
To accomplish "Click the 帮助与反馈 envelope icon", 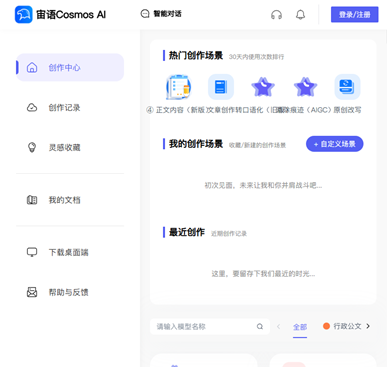I will click(32, 292).
